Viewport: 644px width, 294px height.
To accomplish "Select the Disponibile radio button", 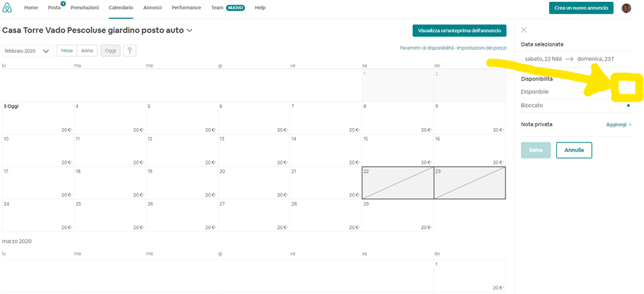I will click(x=628, y=92).
